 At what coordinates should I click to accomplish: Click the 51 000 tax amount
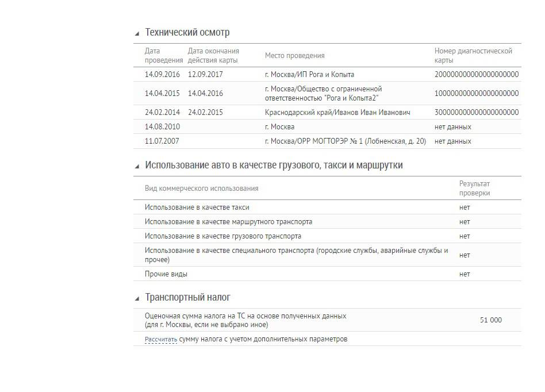tap(490, 320)
